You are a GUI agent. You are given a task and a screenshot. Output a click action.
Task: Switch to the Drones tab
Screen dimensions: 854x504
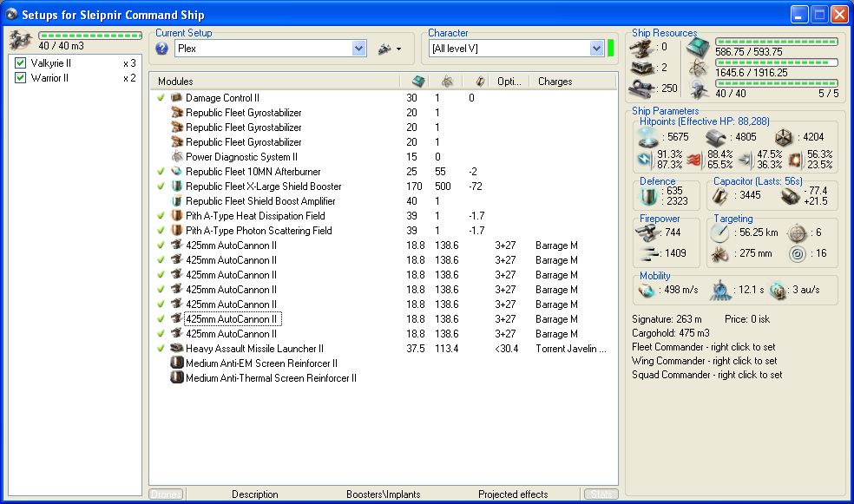click(166, 494)
